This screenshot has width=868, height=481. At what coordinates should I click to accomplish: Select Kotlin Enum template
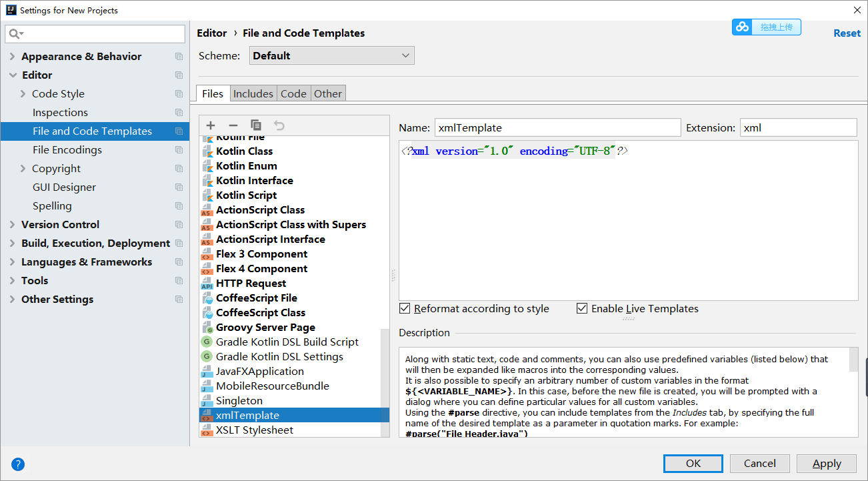(x=247, y=166)
